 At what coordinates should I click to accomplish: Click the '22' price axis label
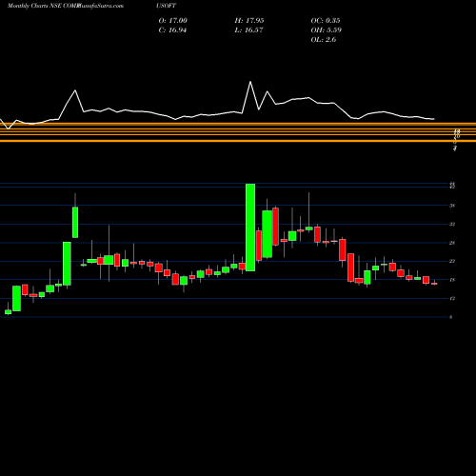452,261
